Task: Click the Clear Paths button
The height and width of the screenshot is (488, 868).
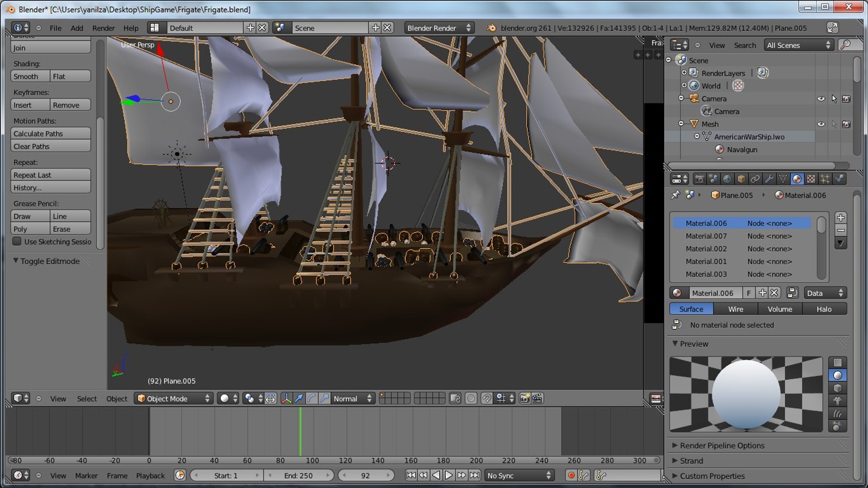Action: (51, 146)
